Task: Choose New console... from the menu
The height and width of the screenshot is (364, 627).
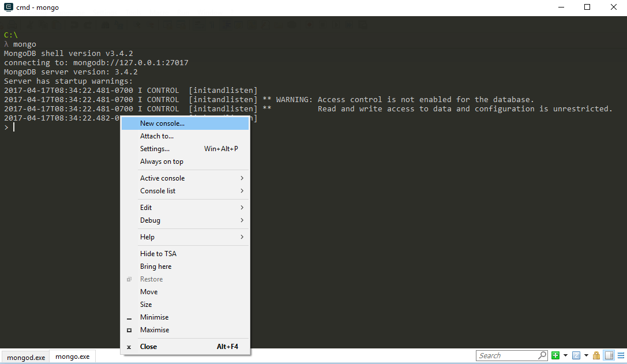Action: pyautogui.click(x=185, y=123)
